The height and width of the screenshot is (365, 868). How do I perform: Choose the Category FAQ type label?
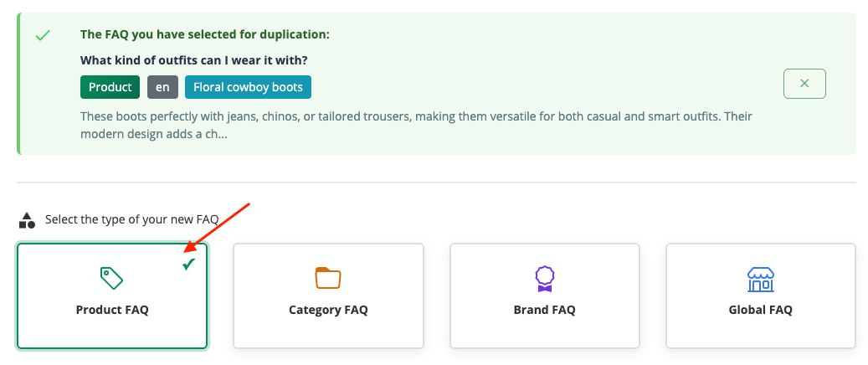[328, 310]
